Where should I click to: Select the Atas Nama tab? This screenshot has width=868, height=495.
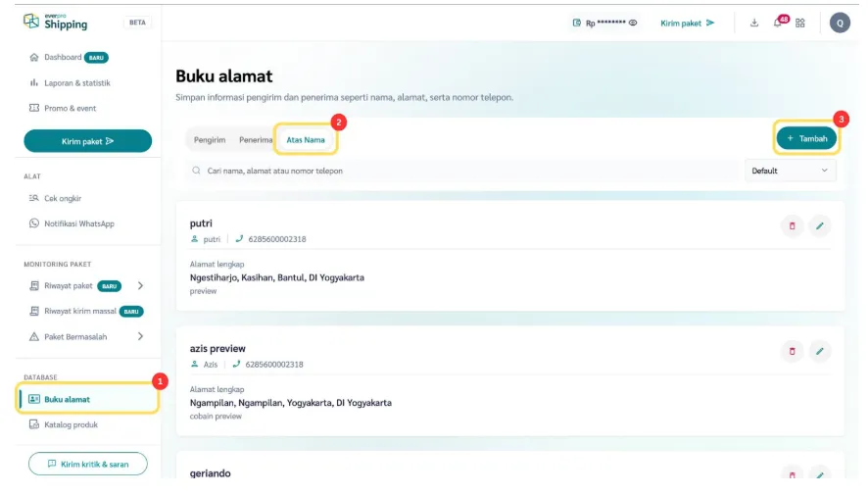click(306, 140)
